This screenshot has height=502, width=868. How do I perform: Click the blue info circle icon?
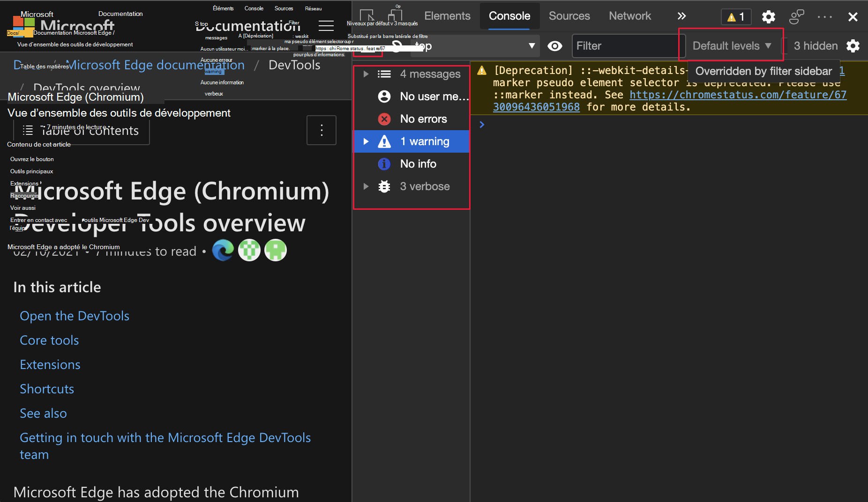click(384, 164)
